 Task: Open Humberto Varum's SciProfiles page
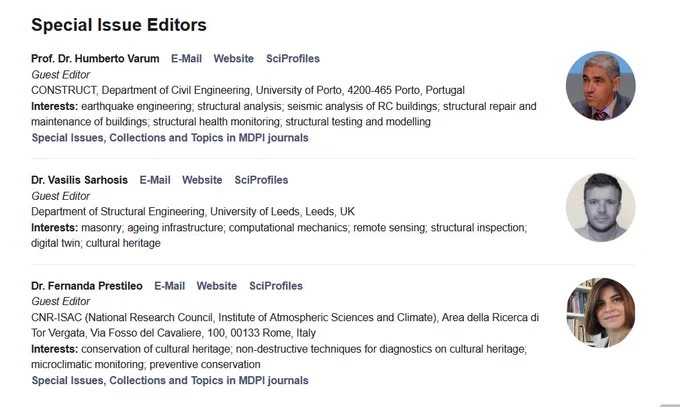pos(293,59)
